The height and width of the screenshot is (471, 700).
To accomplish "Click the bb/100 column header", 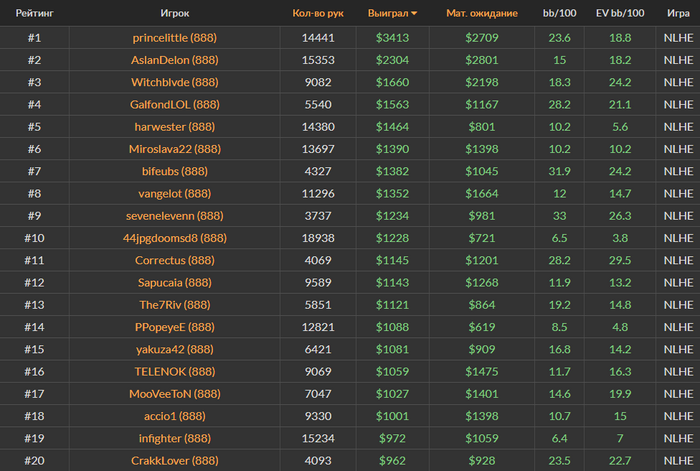I will pos(559,13).
